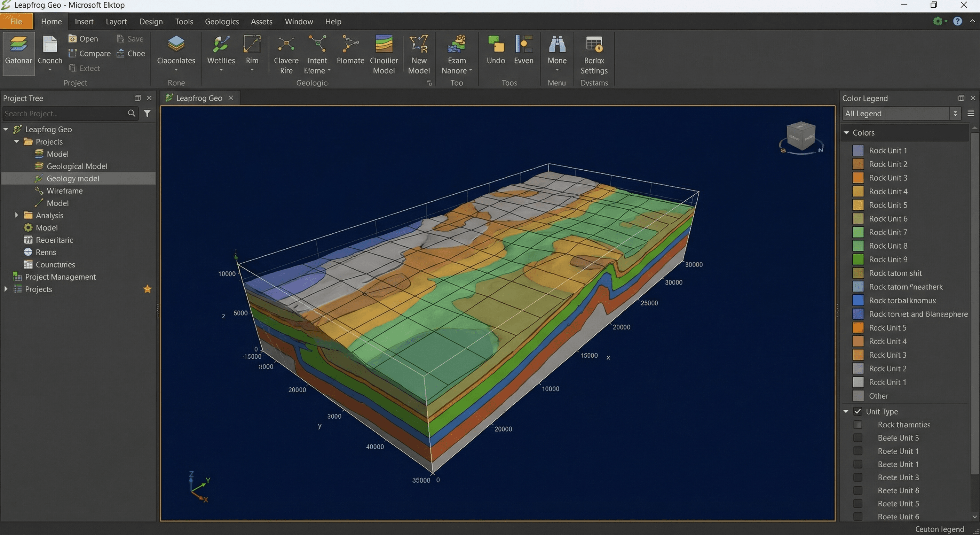Collapse the Colors section
Screen dimensions: 980x535
click(x=846, y=132)
